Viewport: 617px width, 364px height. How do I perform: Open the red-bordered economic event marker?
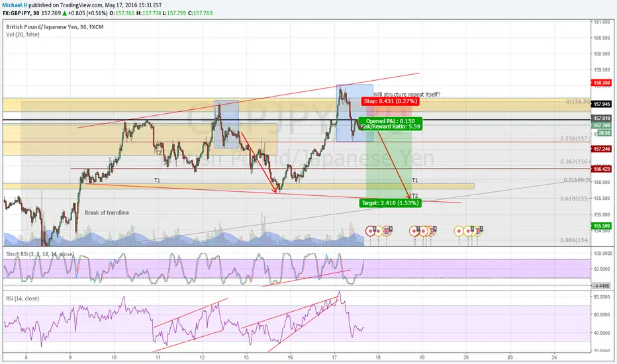[x=370, y=231]
